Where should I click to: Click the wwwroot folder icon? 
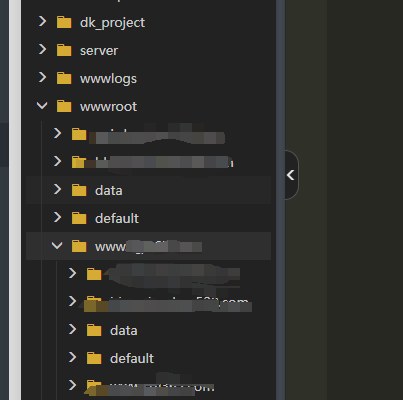[64, 106]
